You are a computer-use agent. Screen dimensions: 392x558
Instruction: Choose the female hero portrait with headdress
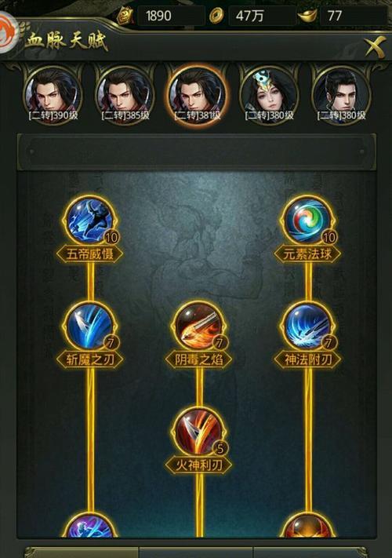tap(270, 96)
